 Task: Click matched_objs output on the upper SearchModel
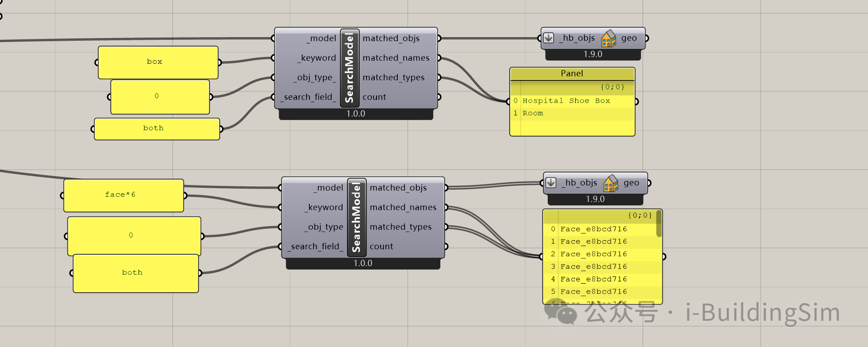tap(391, 38)
